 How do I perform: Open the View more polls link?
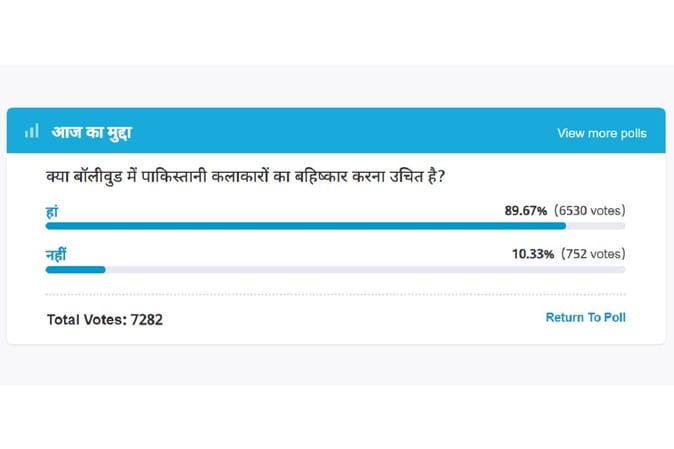[602, 133]
